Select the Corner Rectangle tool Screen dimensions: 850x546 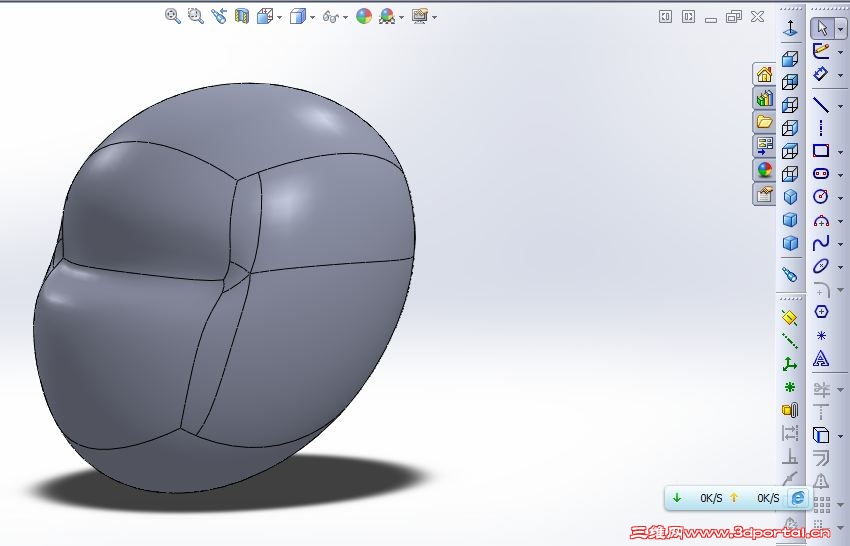821,151
